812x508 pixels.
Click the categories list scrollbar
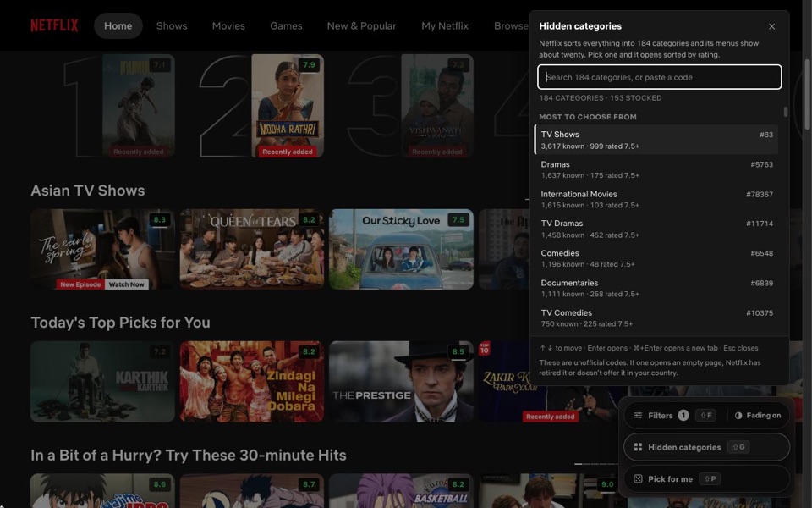pyautogui.click(x=786, y=112)
